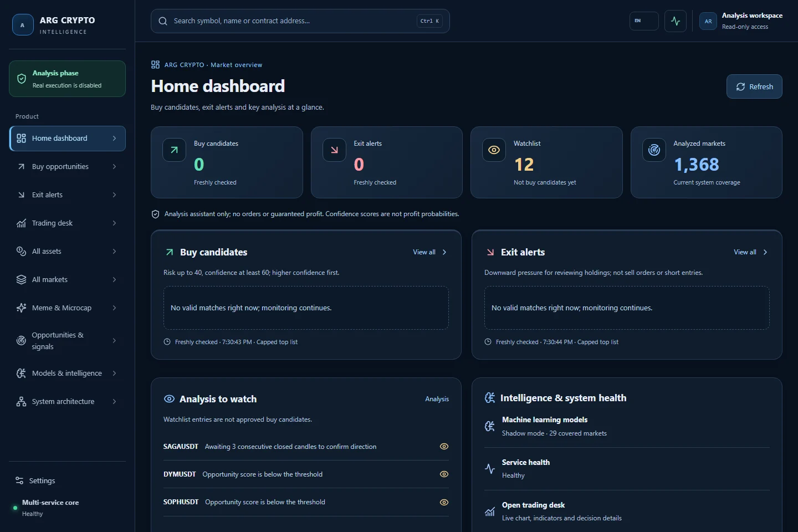Switch language with the EN button
The width and height of the screenshot is (798, 532).
[644, 21]
